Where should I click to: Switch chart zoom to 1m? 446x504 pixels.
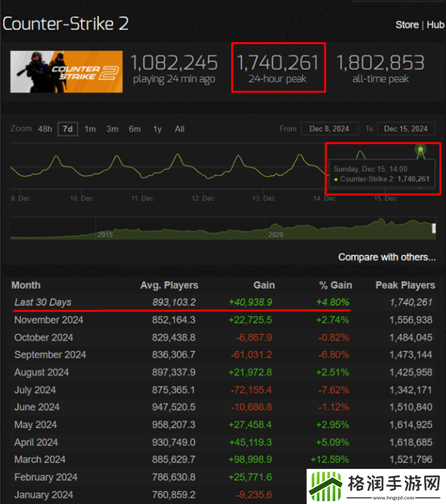pyautogui.click(x=90, y=129)
